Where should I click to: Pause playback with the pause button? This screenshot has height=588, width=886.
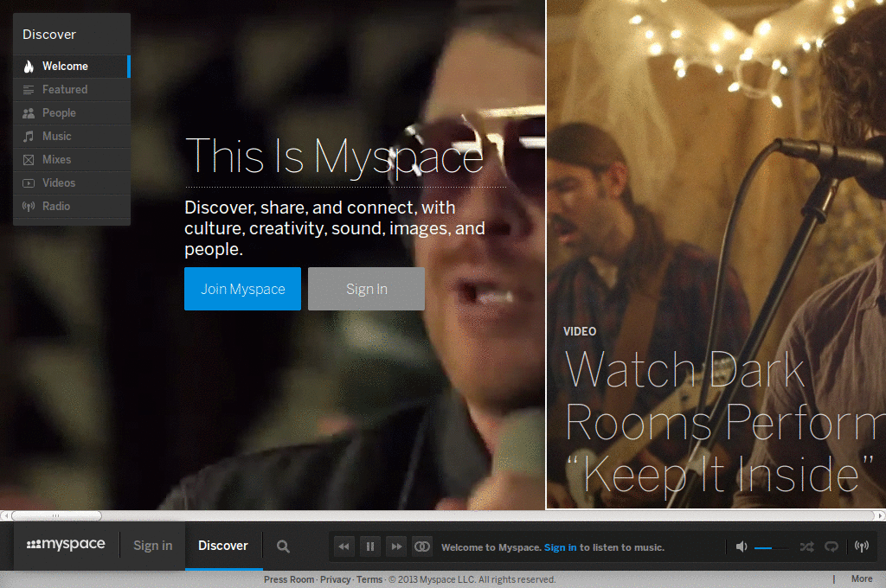tap(370, 546)
